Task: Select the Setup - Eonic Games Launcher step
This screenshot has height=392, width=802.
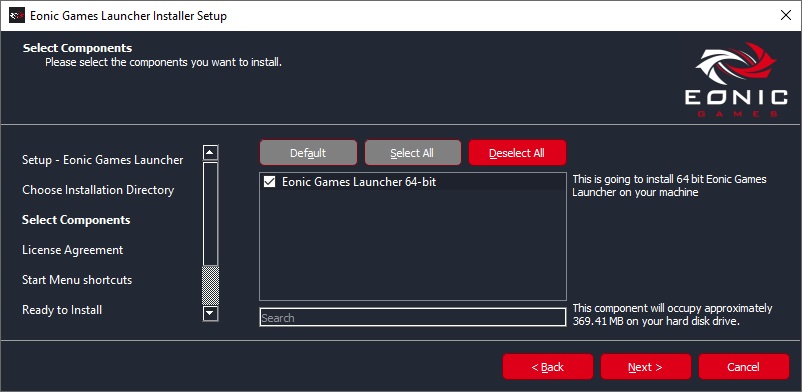Action: 102,160
